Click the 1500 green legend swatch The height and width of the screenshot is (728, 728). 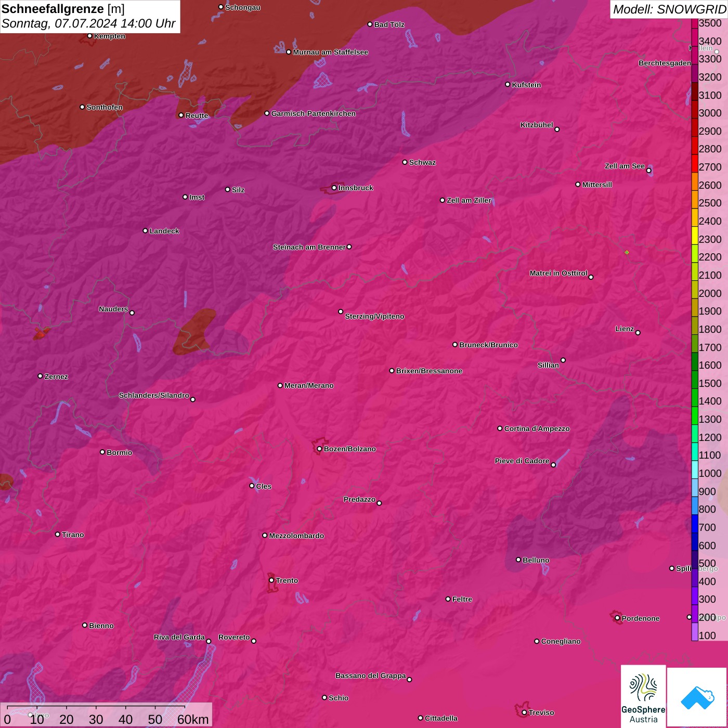(x=695, y=380)
